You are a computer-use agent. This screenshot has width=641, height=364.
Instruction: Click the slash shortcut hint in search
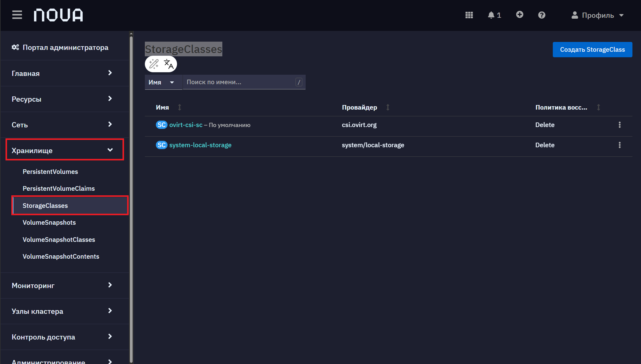click(299, 82)
